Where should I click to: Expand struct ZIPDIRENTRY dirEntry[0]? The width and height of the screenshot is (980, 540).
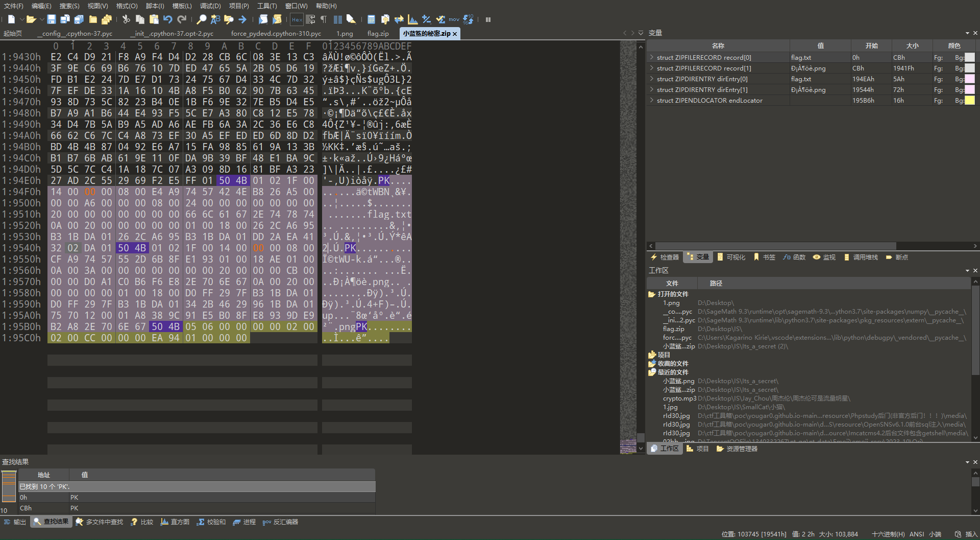point(652,79)
